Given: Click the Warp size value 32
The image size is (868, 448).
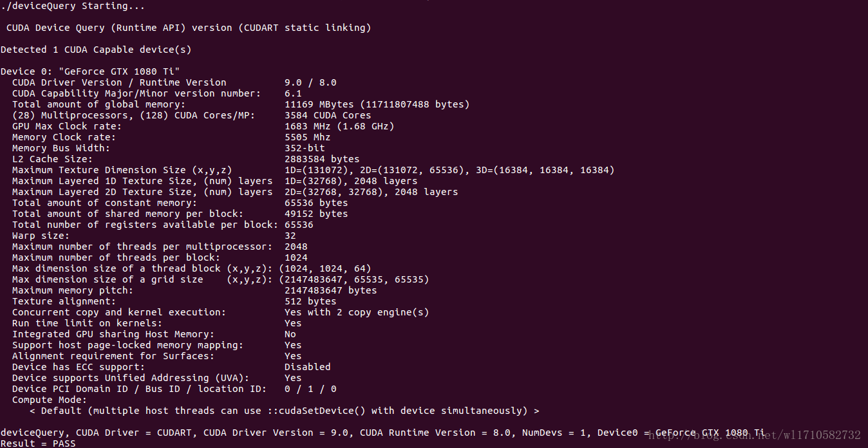Looking at the screenshot, I should tap(290, 236).
